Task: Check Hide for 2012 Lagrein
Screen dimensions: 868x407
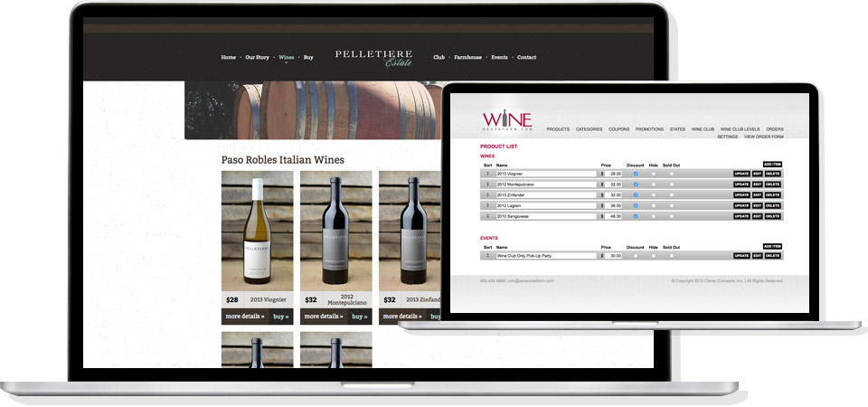Action: coord(653,205)
